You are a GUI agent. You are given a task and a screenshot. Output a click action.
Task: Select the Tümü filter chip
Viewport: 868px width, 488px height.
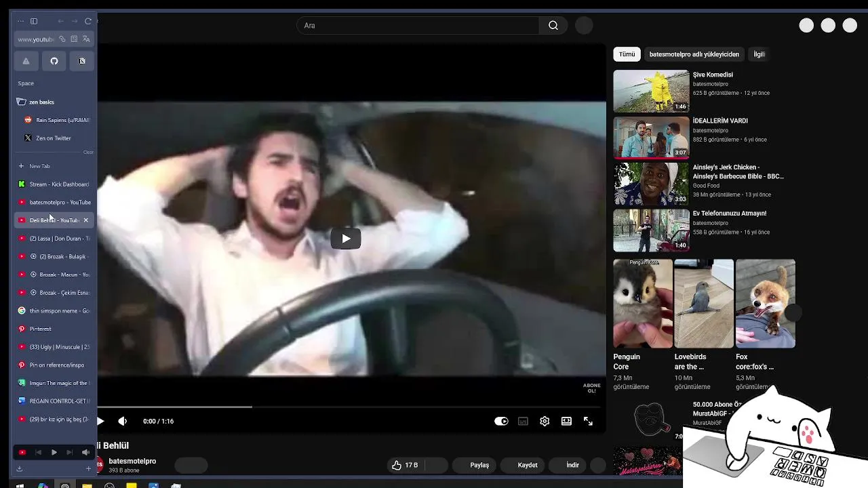coord(627,54)
